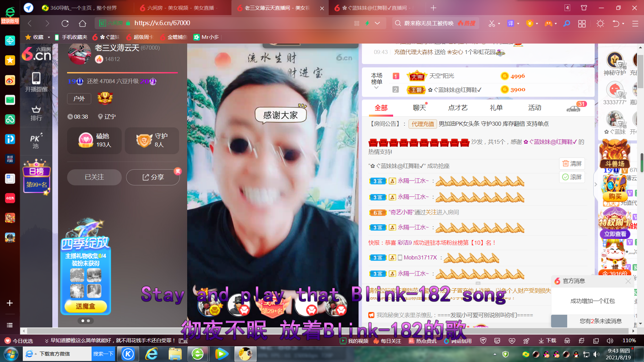Click the undo arrow icon in toolbar
Viewport: 644px width, 362px height.
(x=616, y=23)
